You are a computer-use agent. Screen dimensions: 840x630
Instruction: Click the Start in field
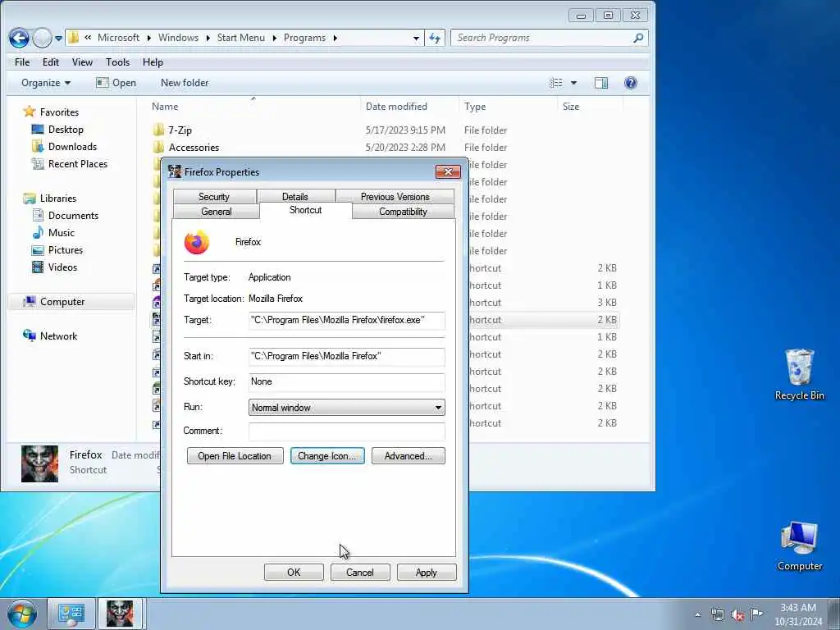(x=347, y=356)
